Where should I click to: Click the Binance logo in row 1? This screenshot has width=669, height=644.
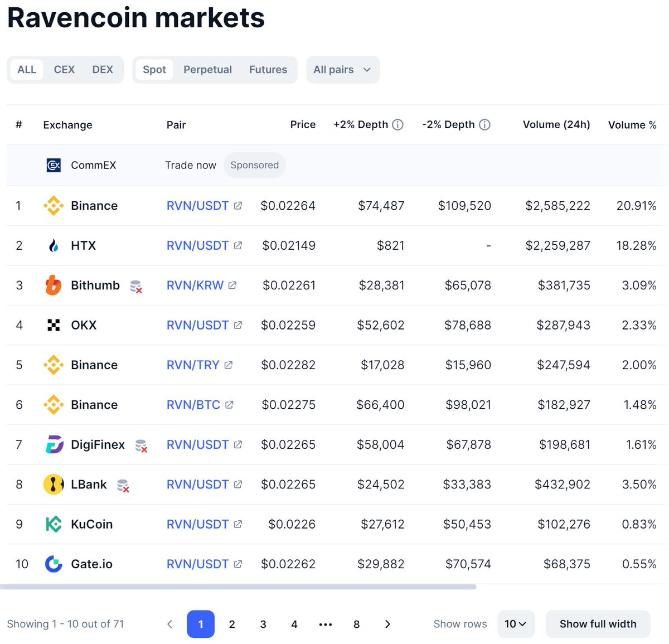point(54,206)
